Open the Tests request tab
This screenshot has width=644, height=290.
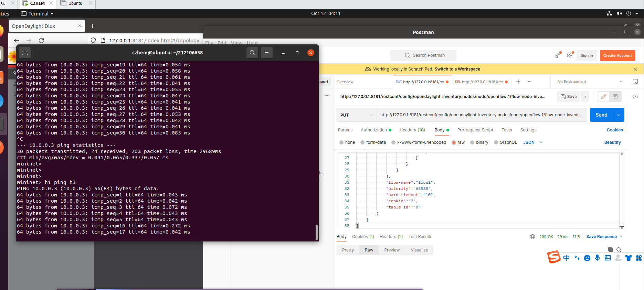tap(507, 130)
